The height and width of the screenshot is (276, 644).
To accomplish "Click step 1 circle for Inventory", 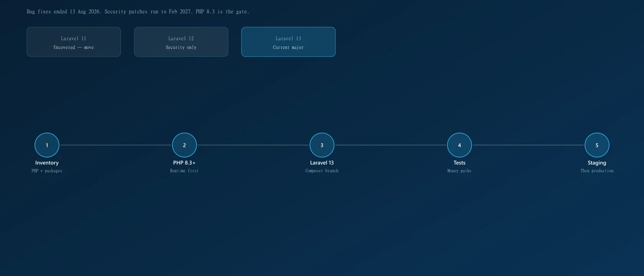I will click(47, 145).
